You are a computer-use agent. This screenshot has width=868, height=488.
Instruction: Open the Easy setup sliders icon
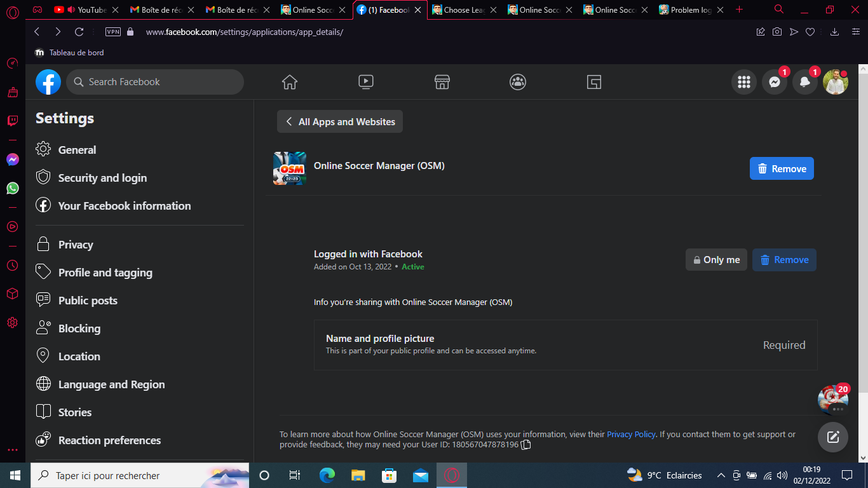pos(856,32)
